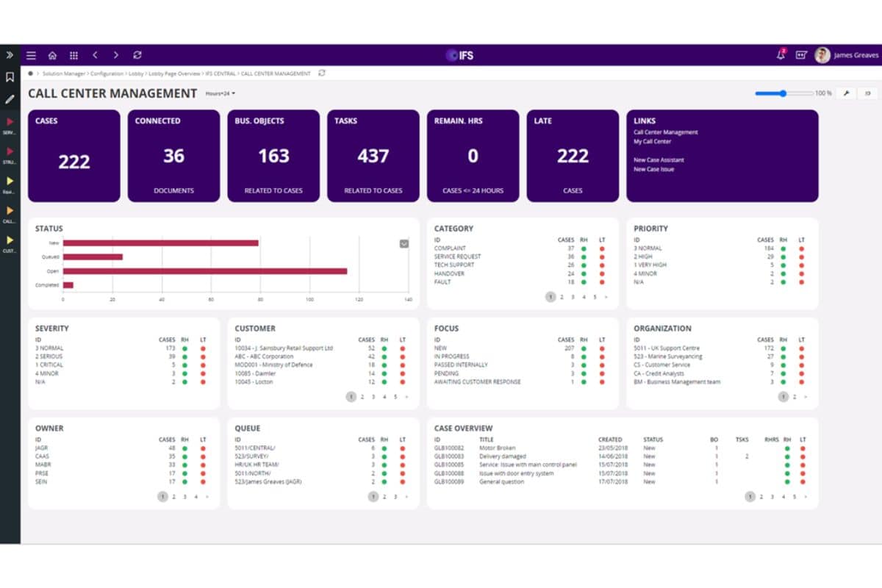Click the refresh icon in top bar
Image resolution: width=882 pixels, height=588 pixels.
click(137, 55)
